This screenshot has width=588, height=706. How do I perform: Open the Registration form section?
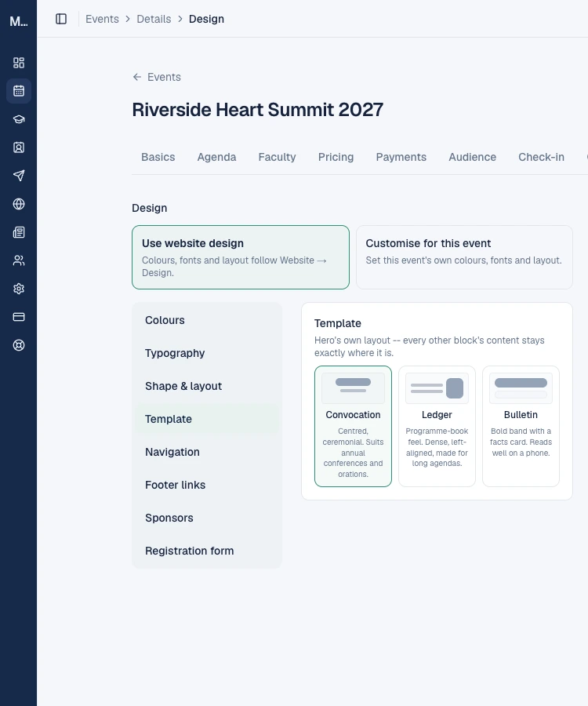[x=207, y=551]
